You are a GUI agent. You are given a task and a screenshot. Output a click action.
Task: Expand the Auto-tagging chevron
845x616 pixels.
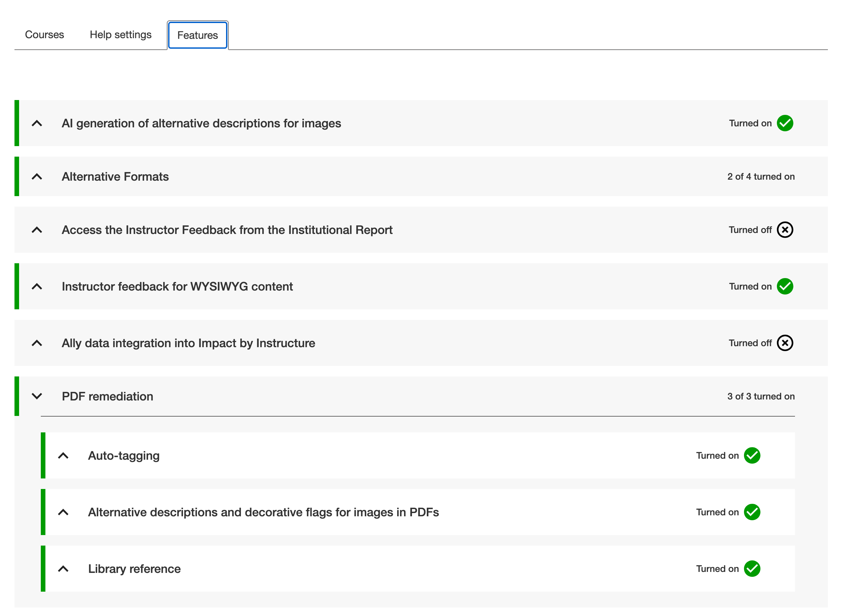point(64,456)
